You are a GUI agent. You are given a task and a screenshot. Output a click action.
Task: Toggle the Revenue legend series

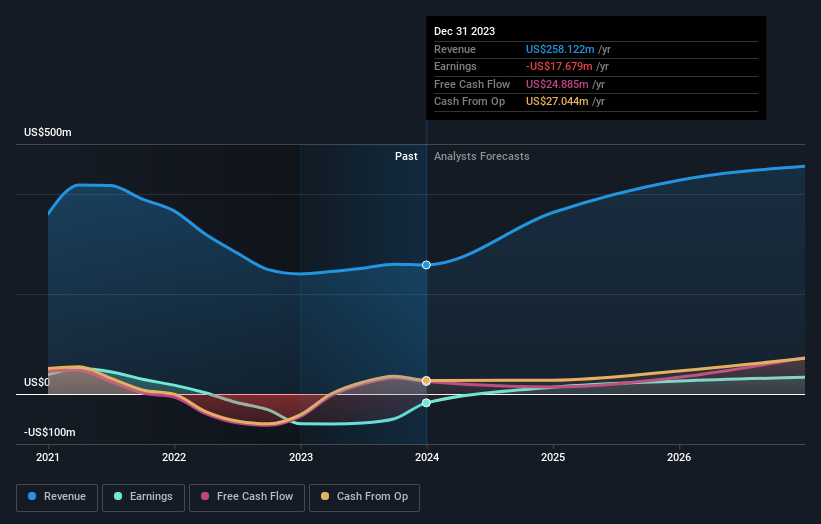pyautogui.click(x=57, y=497)
